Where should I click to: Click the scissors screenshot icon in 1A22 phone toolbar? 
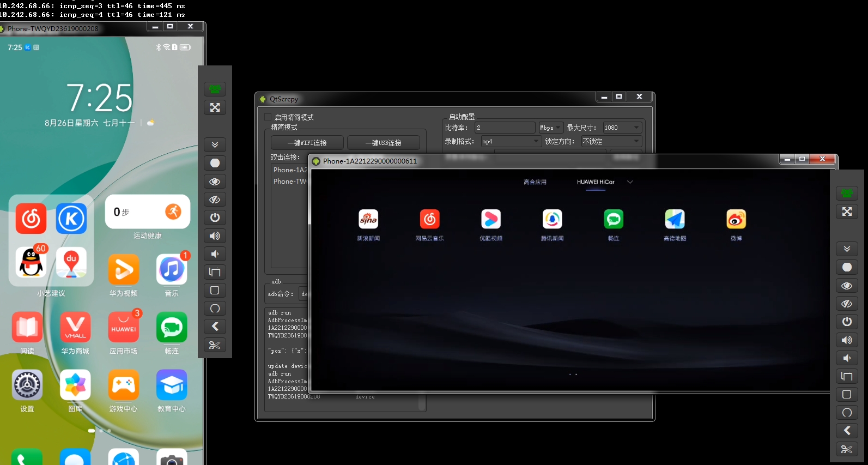(847, 449)
